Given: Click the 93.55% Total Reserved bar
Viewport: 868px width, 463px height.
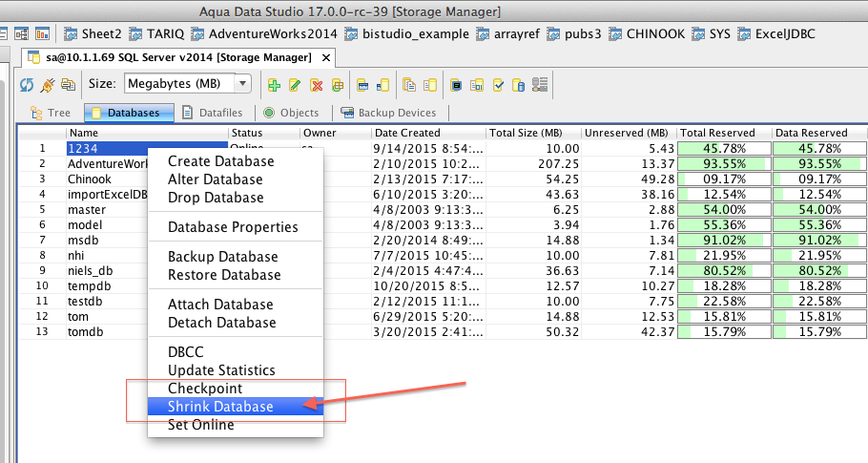Looking at the screenshot, I should pos(724,164).
